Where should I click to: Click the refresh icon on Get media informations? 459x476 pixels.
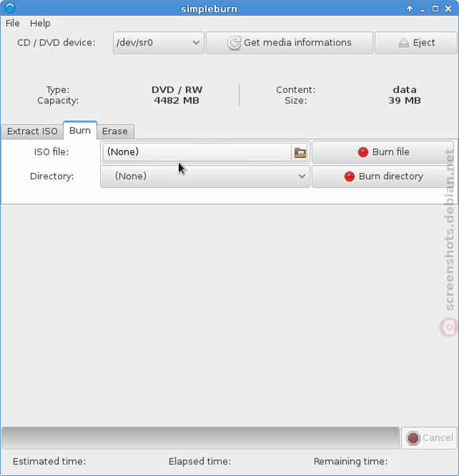click(x=234, y=43)
